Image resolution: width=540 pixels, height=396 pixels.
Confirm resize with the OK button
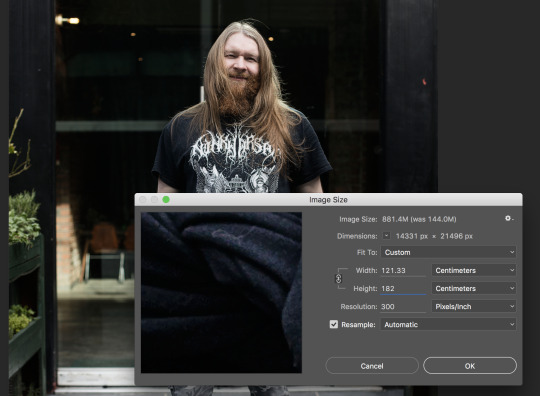click(x=470, y=366)
